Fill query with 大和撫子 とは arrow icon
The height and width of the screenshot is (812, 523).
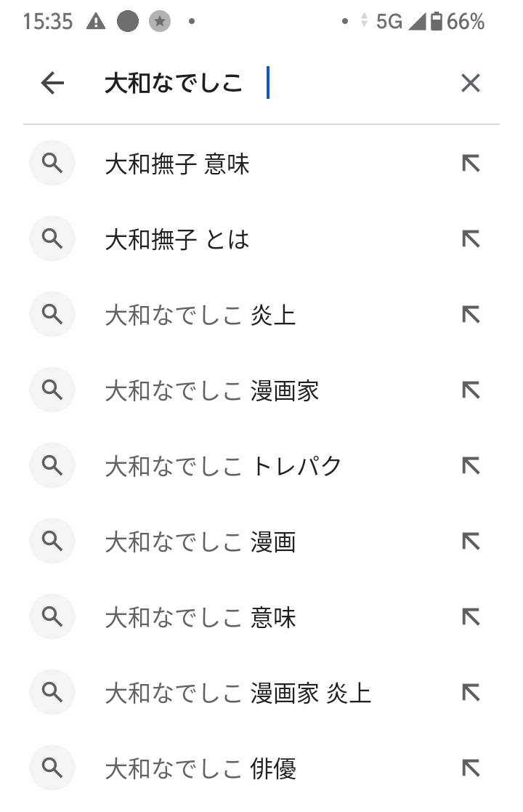(x=471, y=239)
